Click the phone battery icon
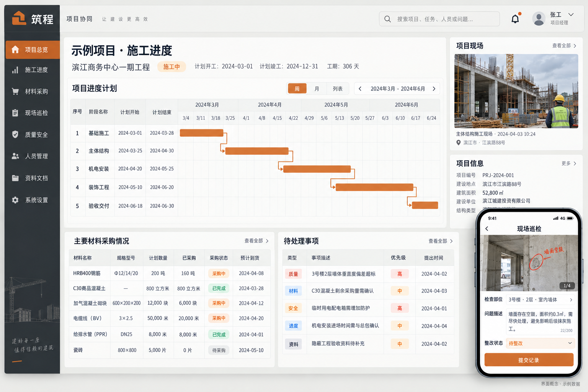This screenshot has width=588, height=392. coord(570,218)
